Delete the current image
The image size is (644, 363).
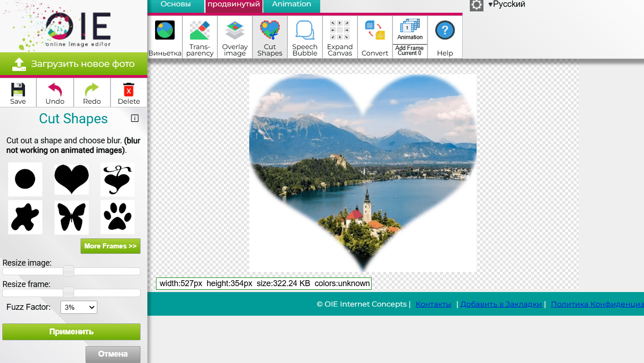click(x=129, y=93)
